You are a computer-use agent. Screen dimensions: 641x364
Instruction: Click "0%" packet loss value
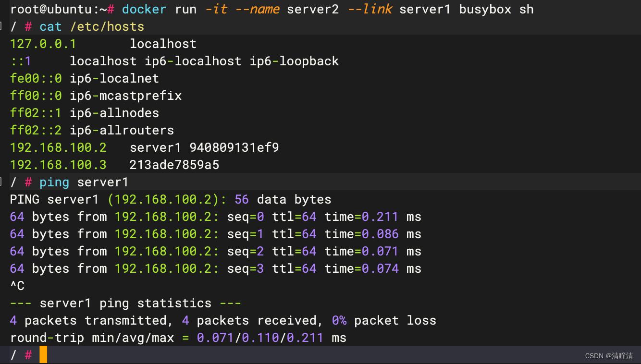[x=340, y=320]
